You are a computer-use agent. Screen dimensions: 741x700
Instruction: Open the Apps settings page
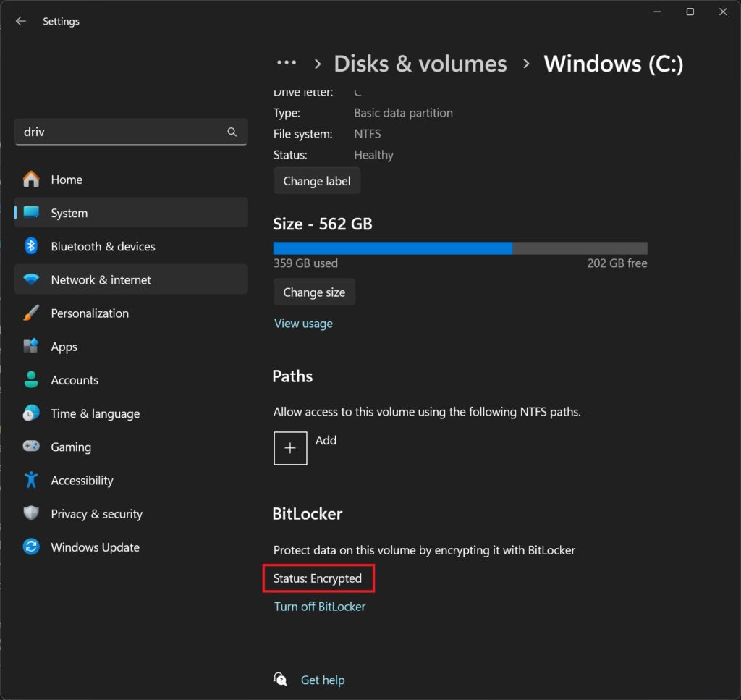64,346
